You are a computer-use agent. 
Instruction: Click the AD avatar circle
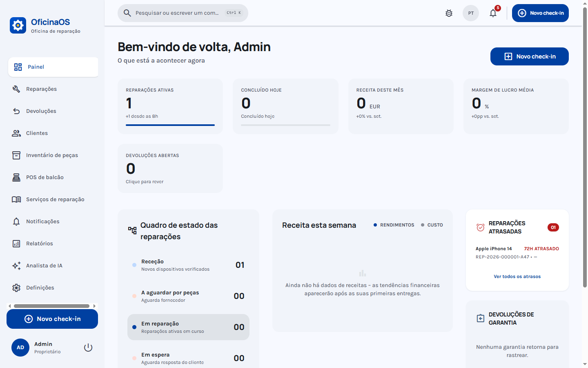coord(20,348)
